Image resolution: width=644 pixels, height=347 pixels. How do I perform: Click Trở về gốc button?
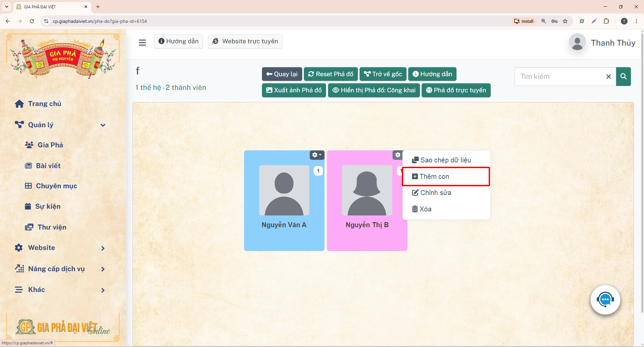coord(383,74)
